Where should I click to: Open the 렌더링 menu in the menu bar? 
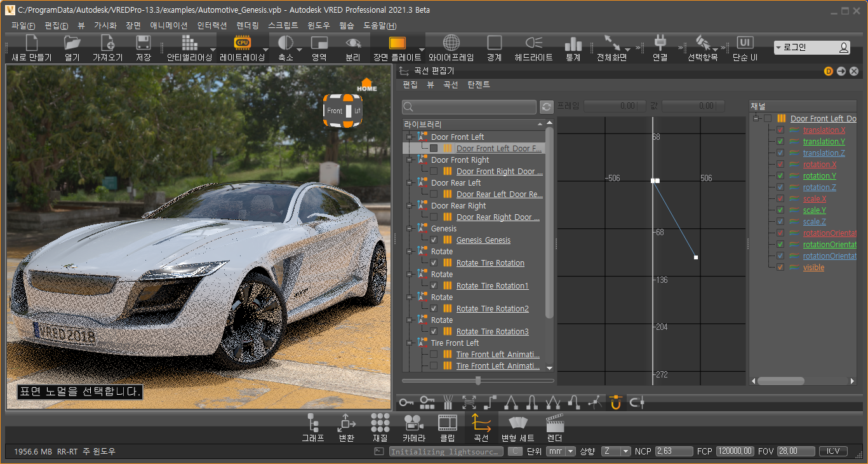pos(247,26)
